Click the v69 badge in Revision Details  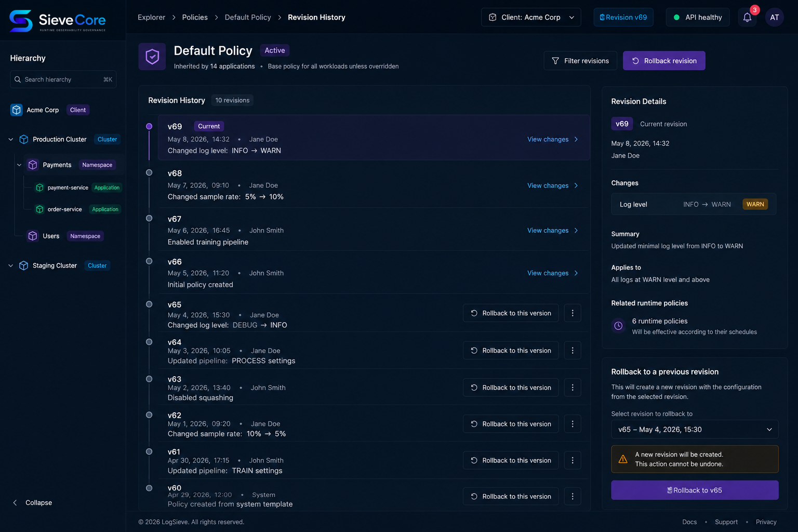[622, 124]
